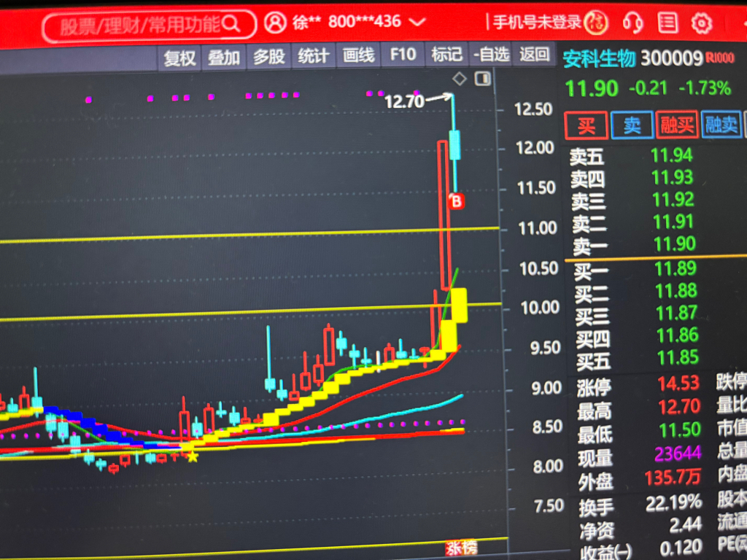The image size is (747, 560).
Task: Click 买五 price 11.85
Action: pyautogui.click(x=678, y=357)
